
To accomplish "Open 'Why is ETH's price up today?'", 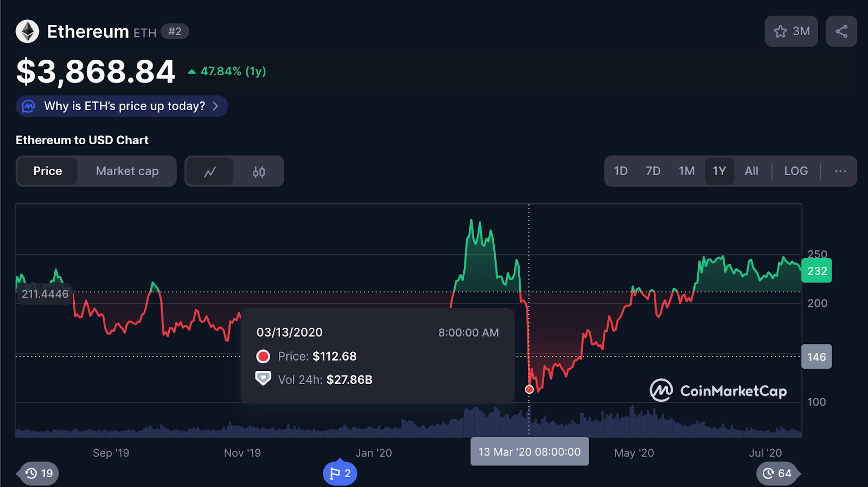I will [x=122, y=106].
